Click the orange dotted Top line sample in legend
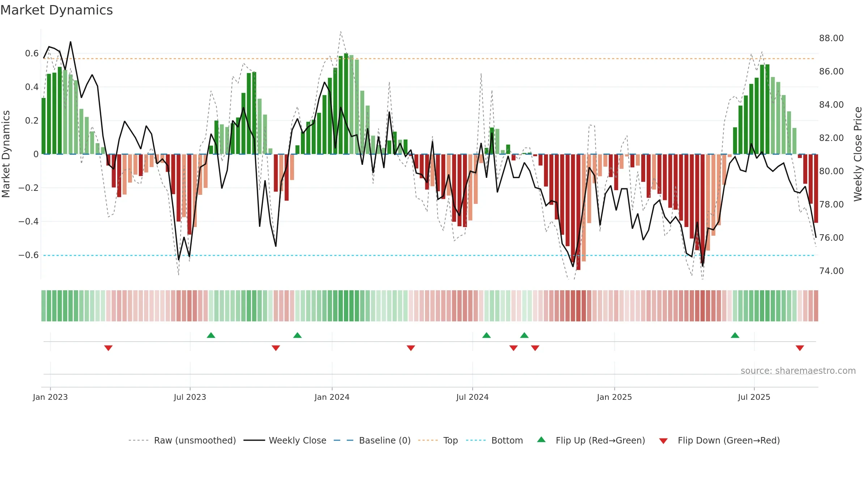This screenshot has height=488, width=868. pos(428,440)
